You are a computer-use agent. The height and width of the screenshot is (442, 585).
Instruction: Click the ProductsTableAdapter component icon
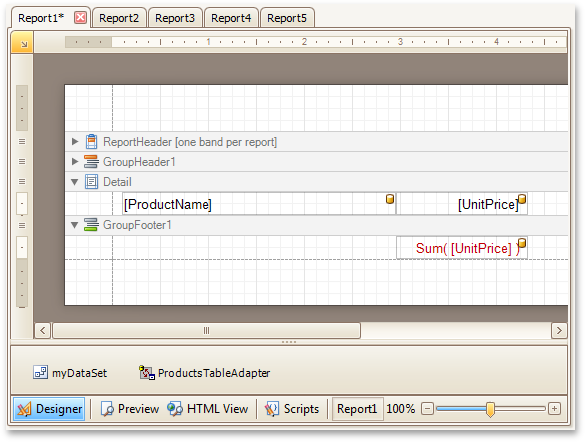coord(147,372)
